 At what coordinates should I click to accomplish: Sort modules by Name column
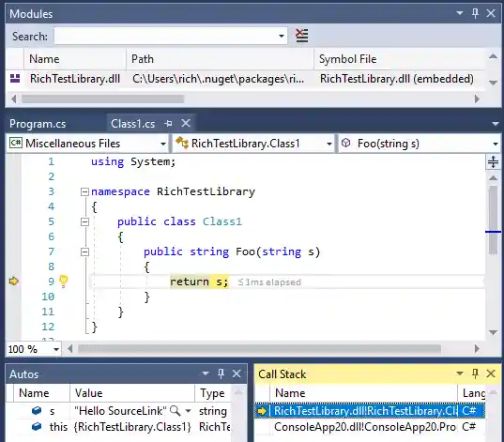tap(74, 59)
